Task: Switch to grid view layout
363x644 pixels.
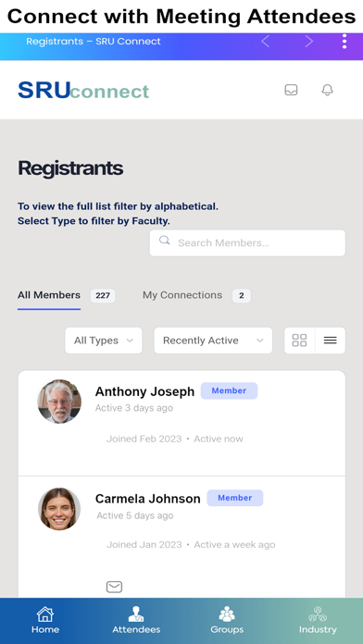Action: tap(299, 341)
